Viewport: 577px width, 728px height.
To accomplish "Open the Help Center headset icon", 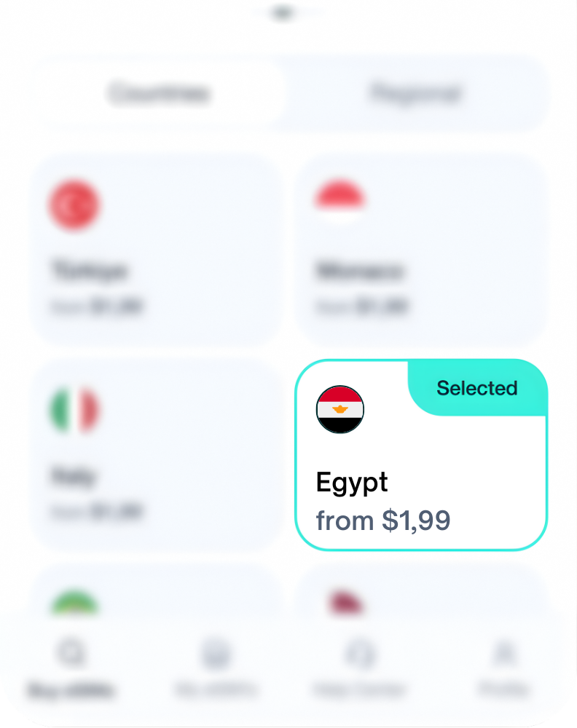I will click(x=358, y=655).
